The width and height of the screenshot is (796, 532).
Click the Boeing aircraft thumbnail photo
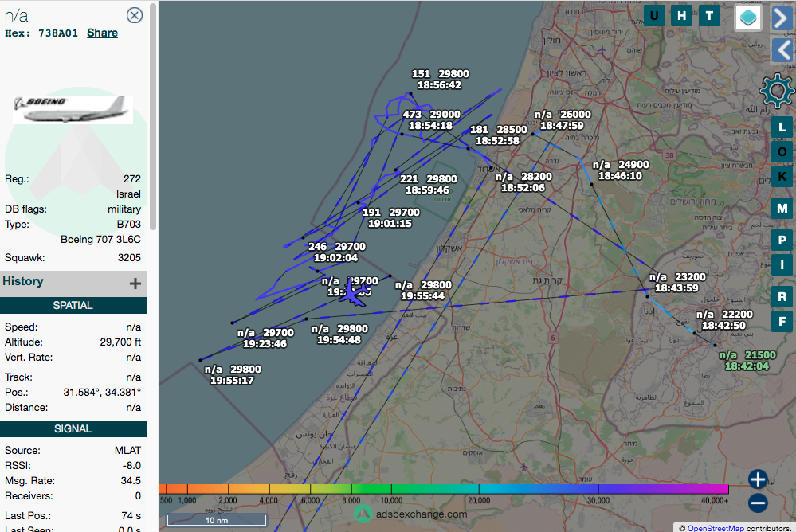pos(73,110)
